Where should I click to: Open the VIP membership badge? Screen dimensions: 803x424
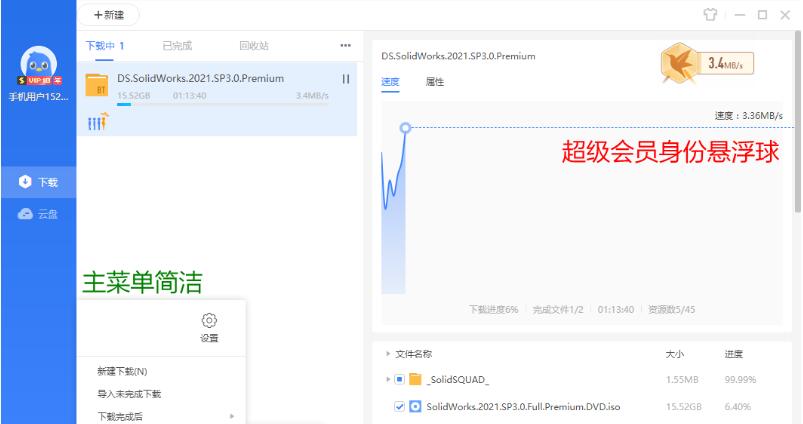point(39,80)
